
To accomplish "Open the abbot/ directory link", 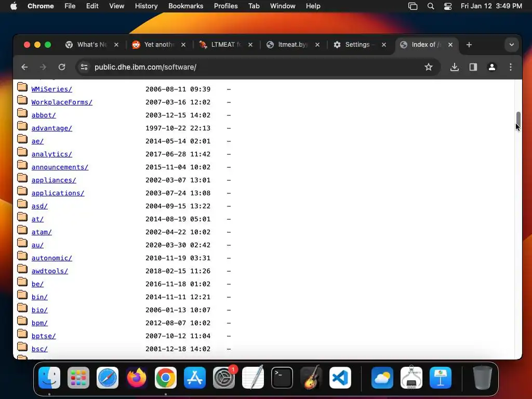I will coord(44,115).
